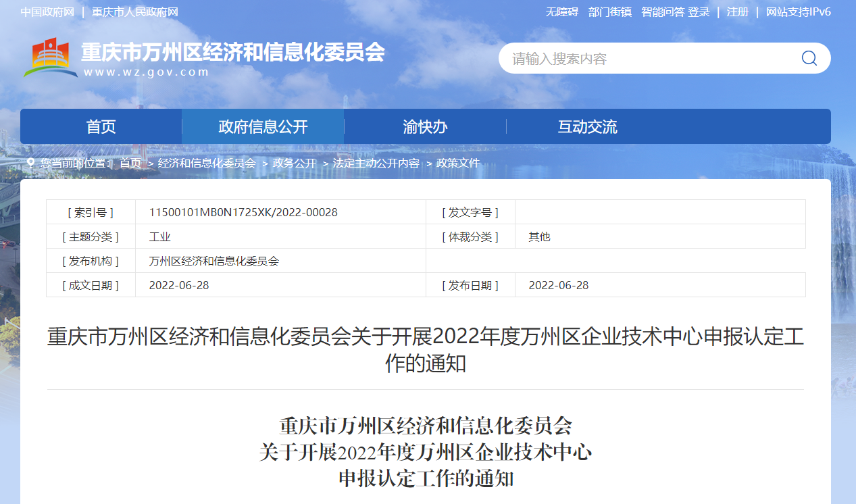Viewport: 856px width, 504px height.
Task: Navigate to 政务公开 breadcrumb
Action: coord(295,163)
